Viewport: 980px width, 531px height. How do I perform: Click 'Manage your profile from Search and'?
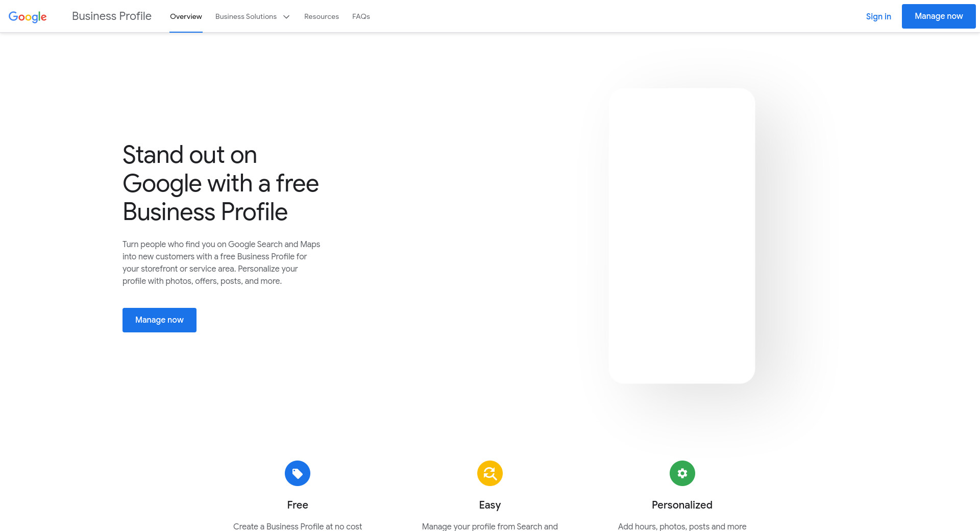pos(490,526)
